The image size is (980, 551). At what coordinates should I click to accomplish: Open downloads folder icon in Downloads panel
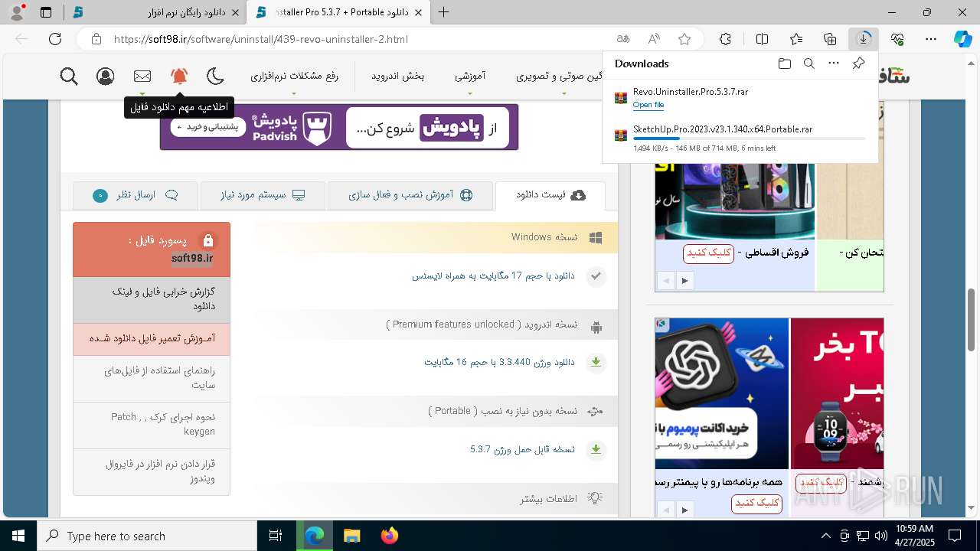pos(784,64)
